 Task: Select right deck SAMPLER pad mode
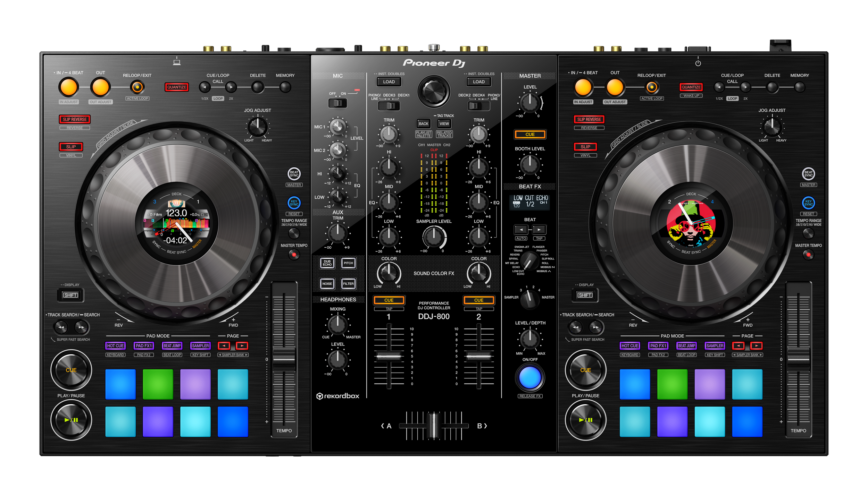tap(715, 346)
